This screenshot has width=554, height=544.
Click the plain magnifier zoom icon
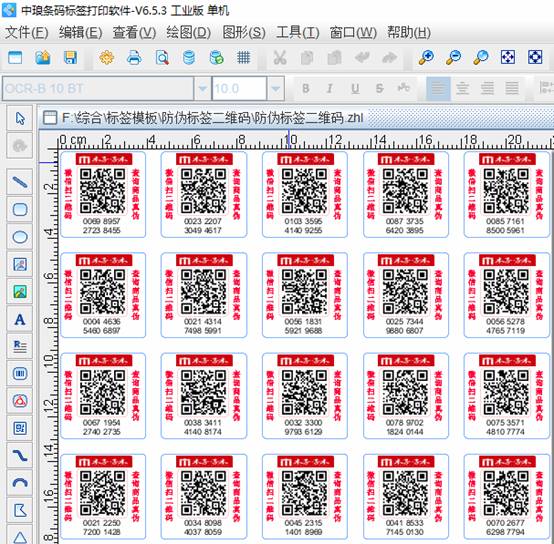481,57
